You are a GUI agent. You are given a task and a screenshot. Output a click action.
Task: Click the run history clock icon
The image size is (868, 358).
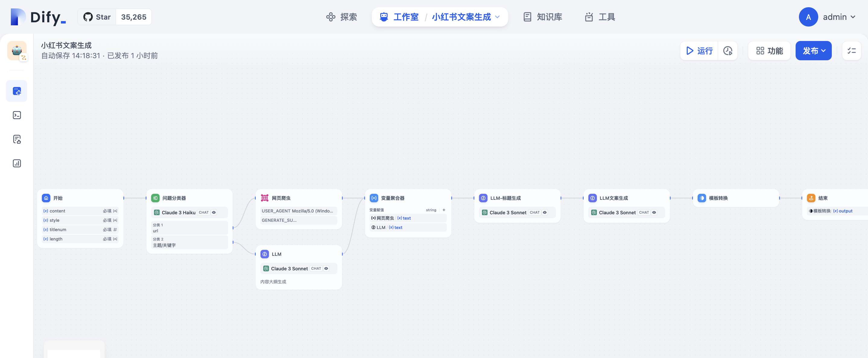click(x=727, y=51)
